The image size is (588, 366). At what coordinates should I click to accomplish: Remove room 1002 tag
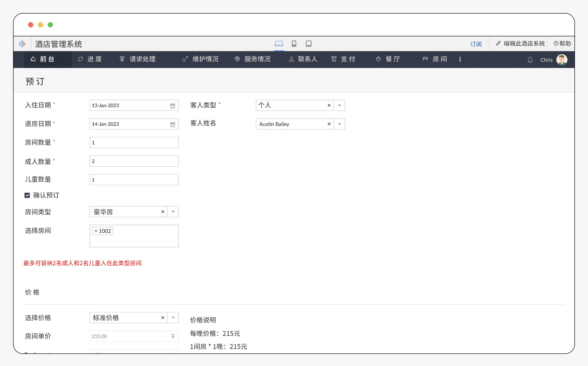tap(96, 231)
